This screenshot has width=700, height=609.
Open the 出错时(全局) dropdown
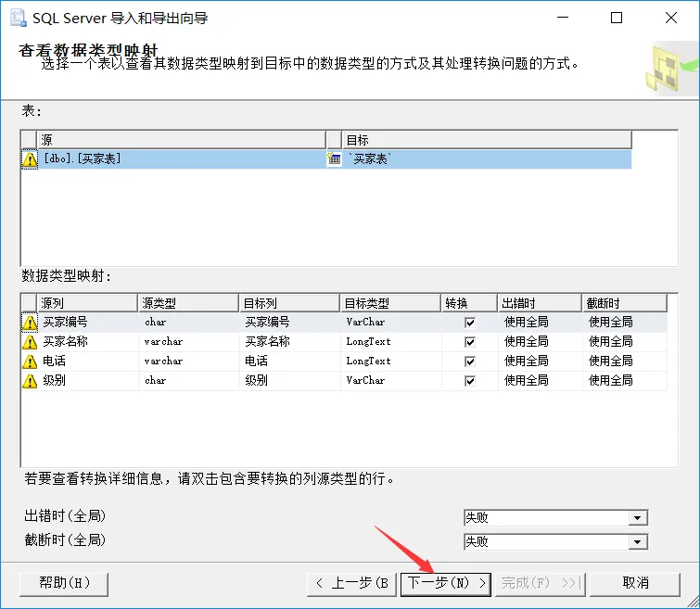point(638,517)
